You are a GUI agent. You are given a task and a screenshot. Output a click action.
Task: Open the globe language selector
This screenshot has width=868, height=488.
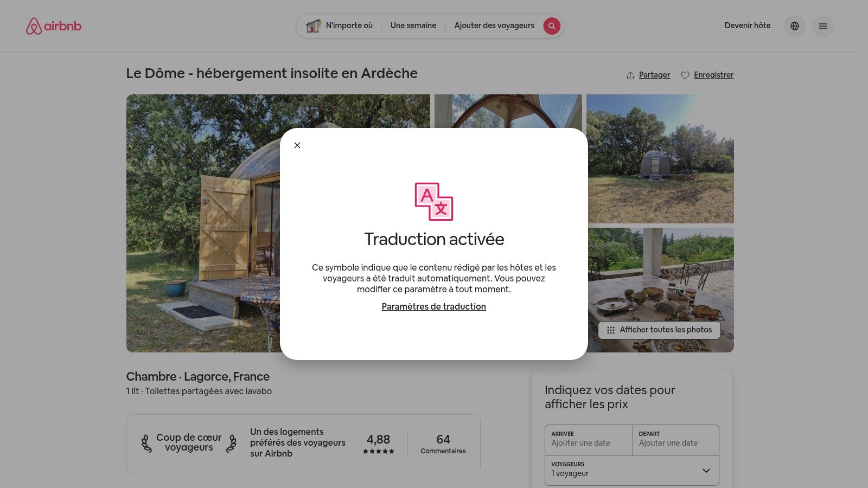click(x=795, y=26)
